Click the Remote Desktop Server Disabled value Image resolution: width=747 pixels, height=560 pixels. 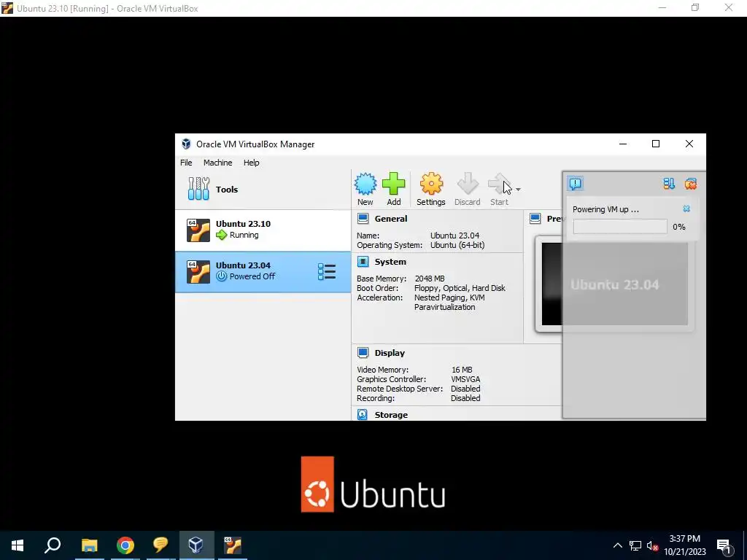click(465, 389)
